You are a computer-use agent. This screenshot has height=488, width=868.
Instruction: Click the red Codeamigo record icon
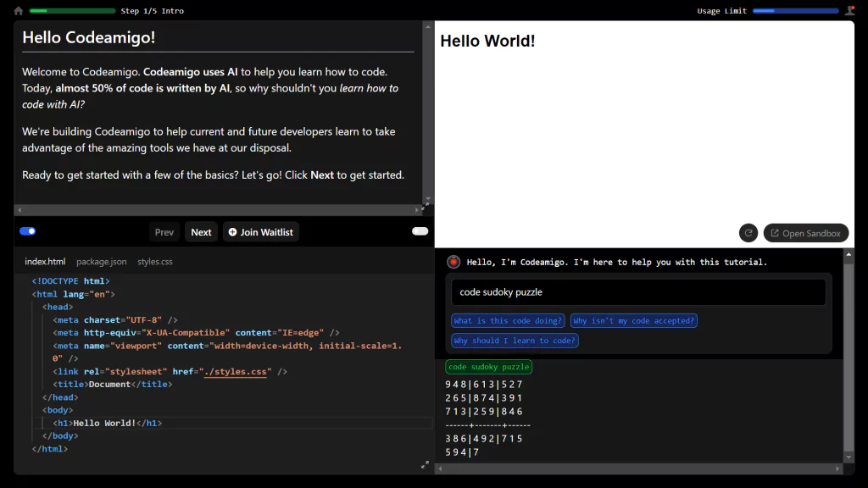tap(453, 262)
